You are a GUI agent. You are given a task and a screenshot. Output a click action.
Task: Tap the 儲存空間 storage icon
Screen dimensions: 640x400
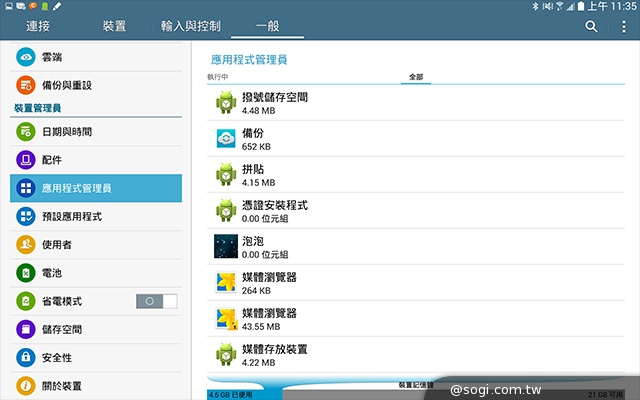click(x=26, y=329)
